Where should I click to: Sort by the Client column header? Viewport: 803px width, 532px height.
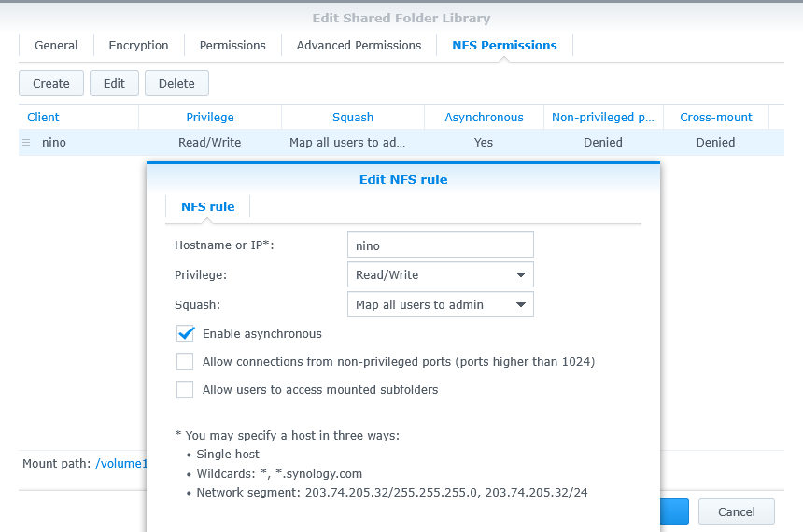click(x=78, y=118)
